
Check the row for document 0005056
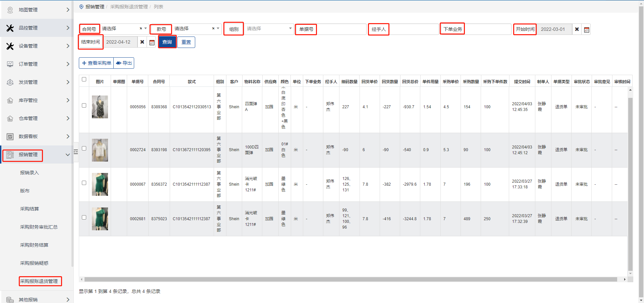tap(84, 105)
